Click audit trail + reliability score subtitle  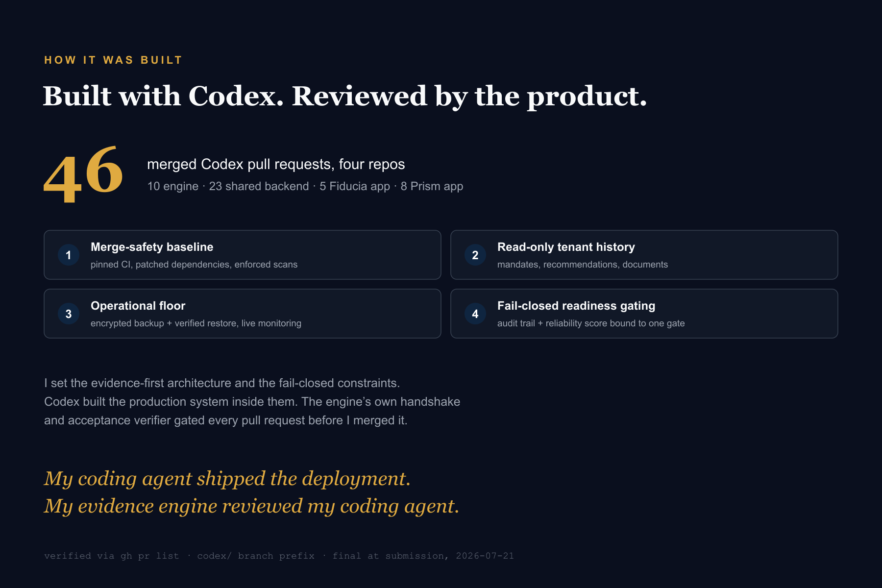click(x=591, y=323)
